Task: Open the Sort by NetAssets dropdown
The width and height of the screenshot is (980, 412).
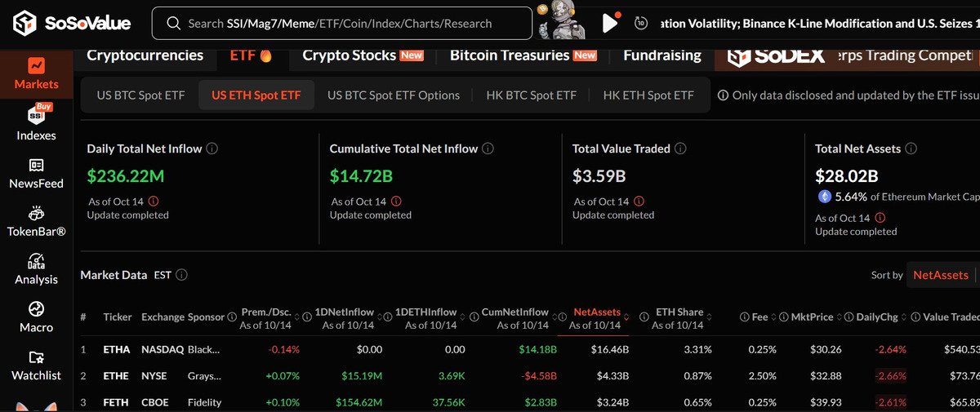Action: tap(940, 275)
